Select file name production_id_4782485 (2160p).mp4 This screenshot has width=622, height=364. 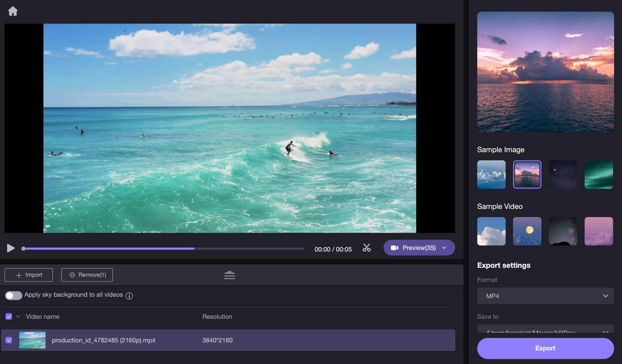pyautogui.click(x=104, y=340)
